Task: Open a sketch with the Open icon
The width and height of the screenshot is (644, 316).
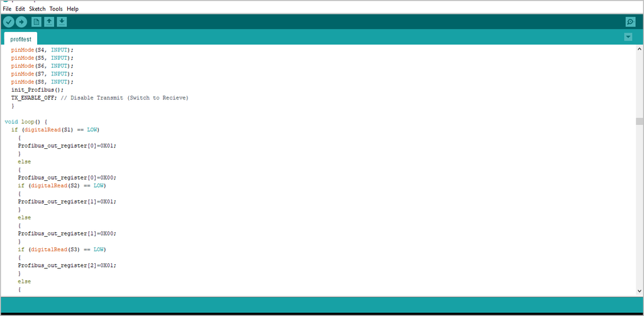Action: [49, 22]
